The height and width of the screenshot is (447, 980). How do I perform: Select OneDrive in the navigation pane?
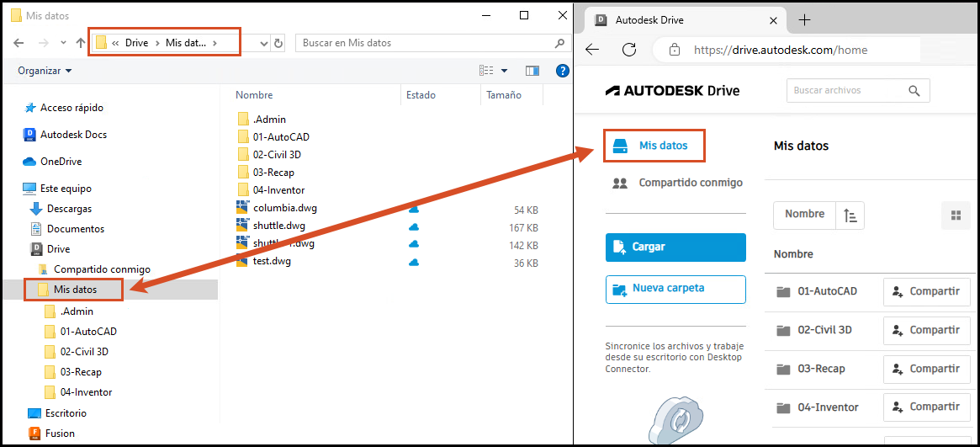coord(52,162)
